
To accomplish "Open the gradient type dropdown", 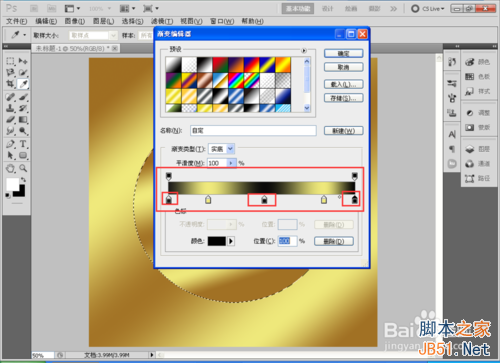I will coord(230,149).
